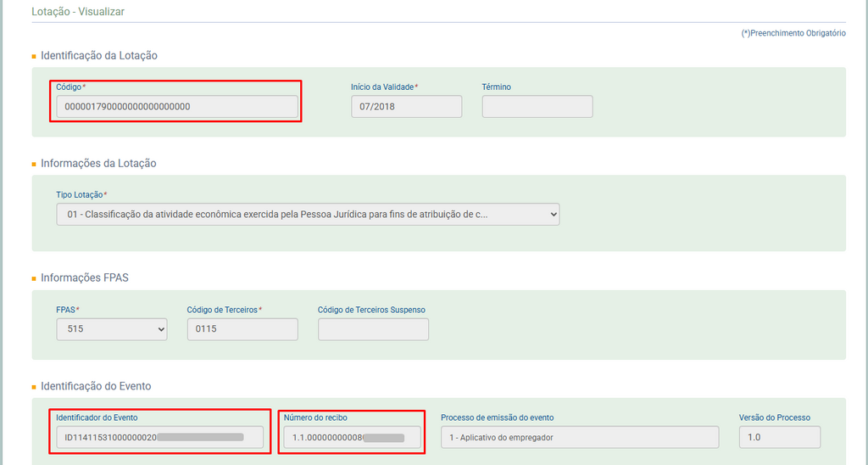This screenshot has height=465, width=868.
Task: Click the orange bullet beside Identificação do Evento
Action: 34,387
